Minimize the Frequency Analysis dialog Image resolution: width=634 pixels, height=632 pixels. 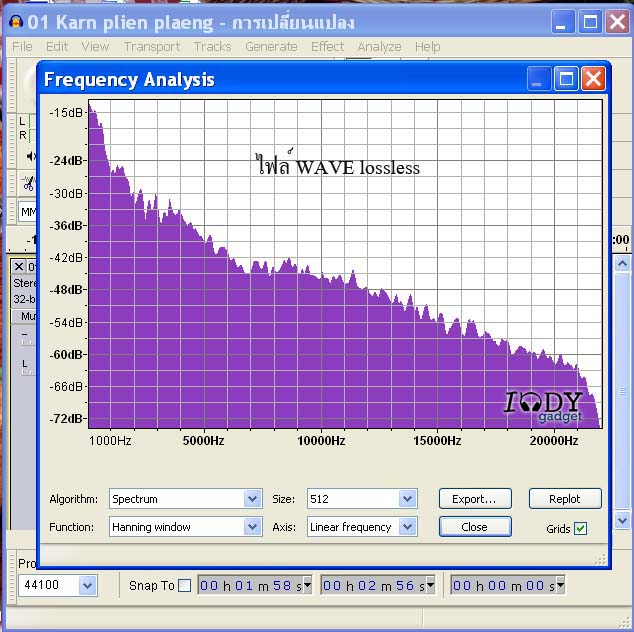tap(539, 78)
